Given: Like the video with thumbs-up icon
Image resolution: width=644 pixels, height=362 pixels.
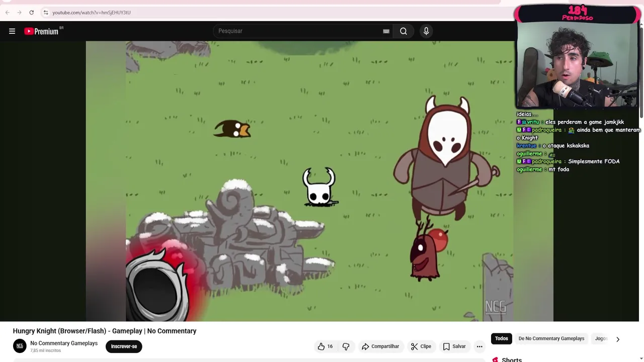Looking at the screenshot, I should coord(321,346).
